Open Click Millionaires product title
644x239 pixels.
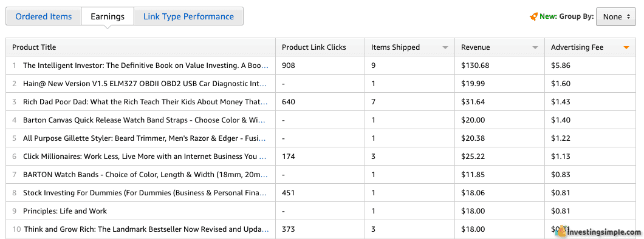pyautogui.click(x=145, y=156)
